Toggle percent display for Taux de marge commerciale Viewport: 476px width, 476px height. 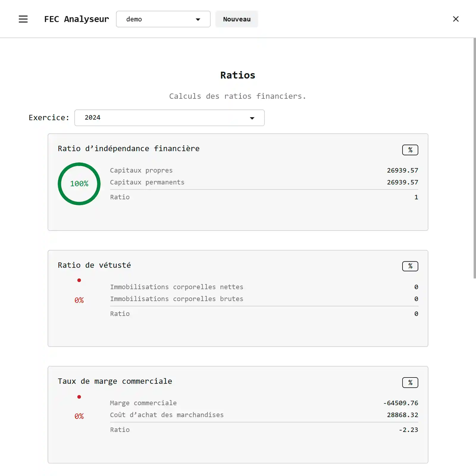(x=410, y=383)
